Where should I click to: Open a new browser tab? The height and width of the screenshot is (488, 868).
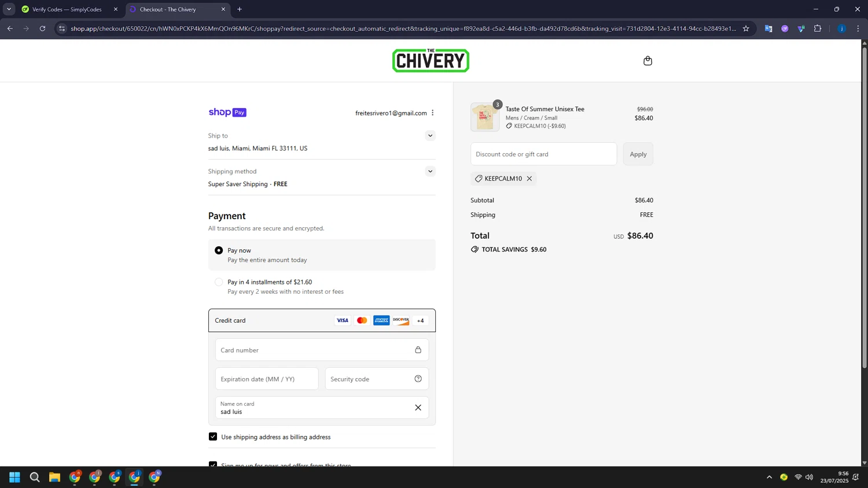(240, 9)
